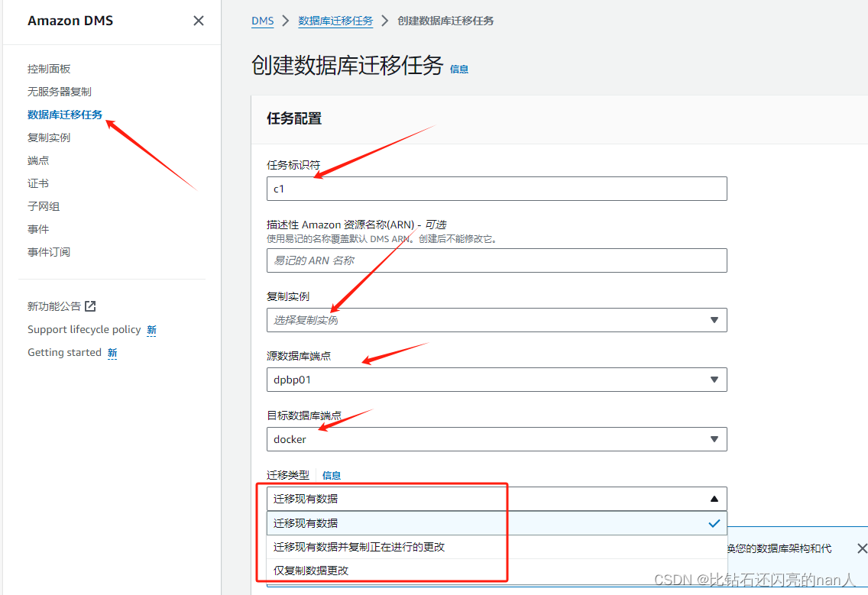Close the Amazon DMS navigation panel
The width and height of the screenshot is (868, 595).
pyautogui.click(x=198, y=21)
